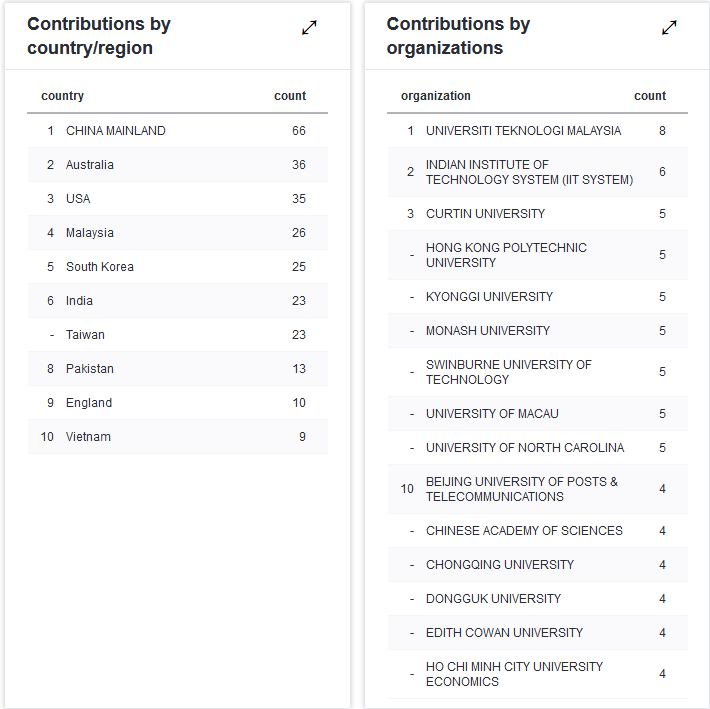The height and width of the screenshot is (709, 710).
Task: Select UNIVERSITY OF MACAU row
Action: (x=492, y=414)
